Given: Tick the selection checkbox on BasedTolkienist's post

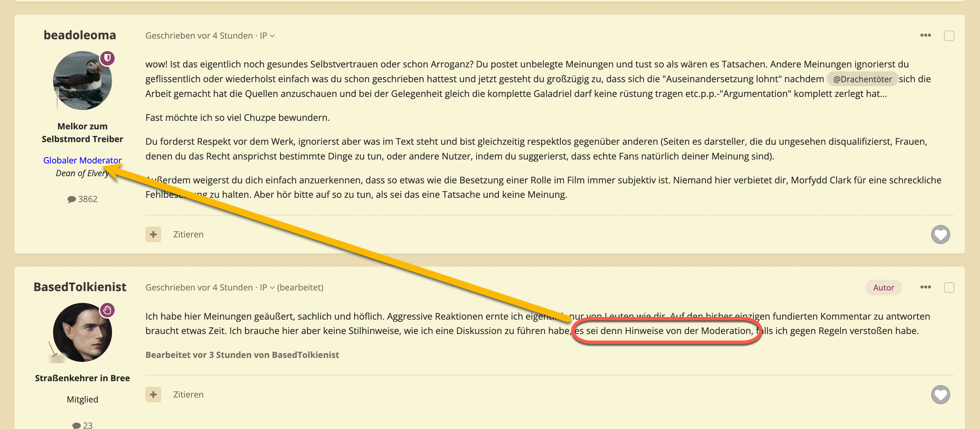Looking at the screenshot, I should click(949, 288).
